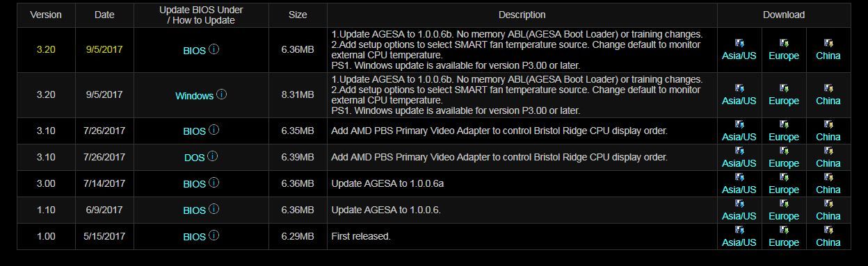Download version 1.10 from Europe link
868x266 pixels.
pyautogui.click(x=784, y=216)
